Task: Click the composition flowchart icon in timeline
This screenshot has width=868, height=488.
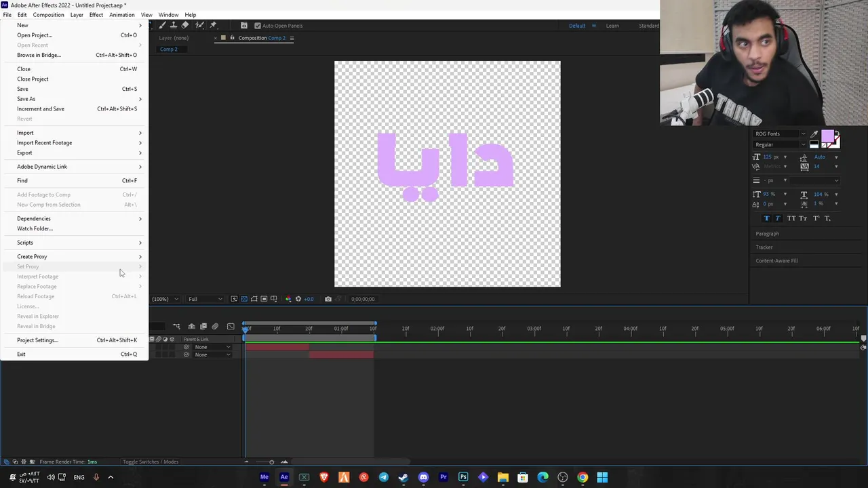Action: click(176, 327)
